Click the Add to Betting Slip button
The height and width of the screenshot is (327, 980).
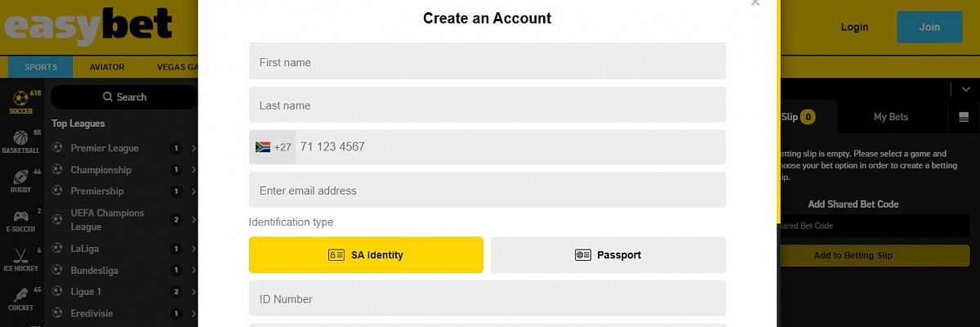click(x=853, y=256)
